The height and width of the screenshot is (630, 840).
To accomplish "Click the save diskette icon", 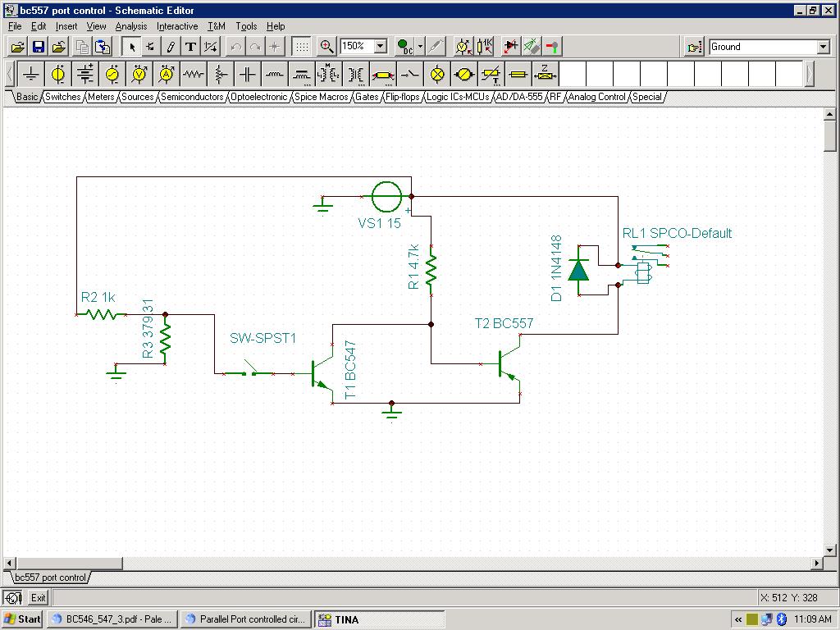I will point(38,47).
